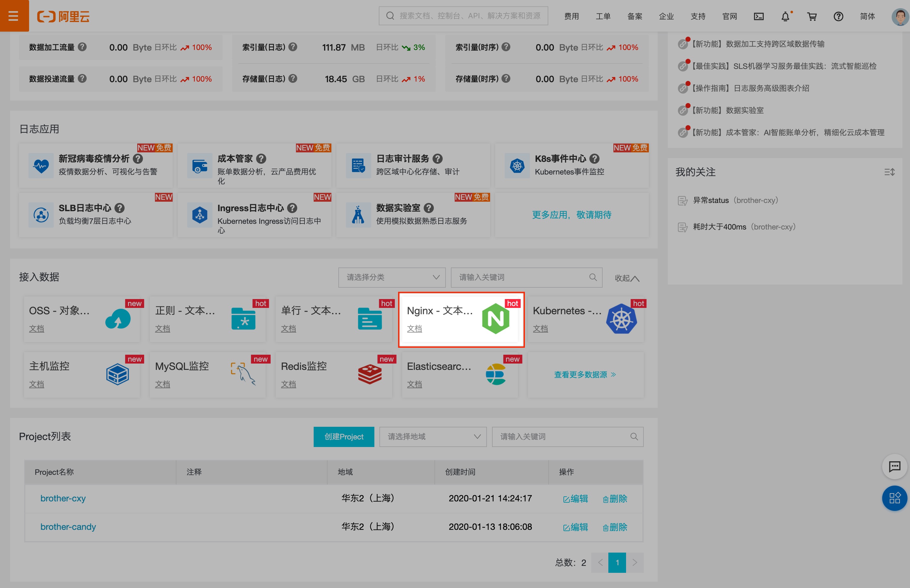
Task: Open the 文档 link under 正则 - 文本
Action: pyautogui.click(x=162, y=328)
